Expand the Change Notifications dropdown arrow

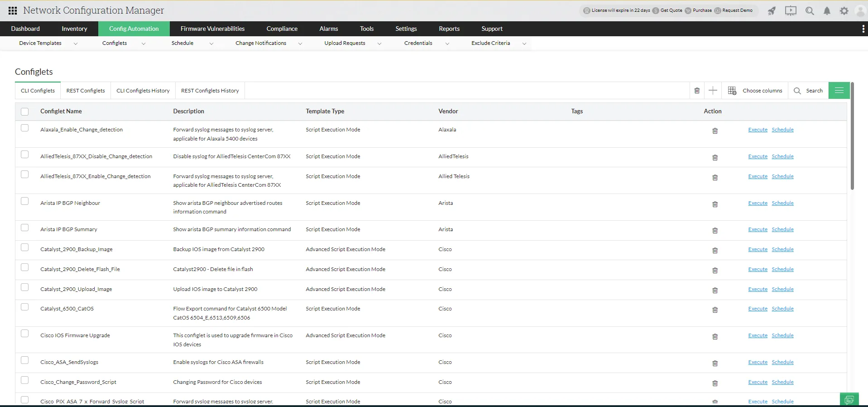(300, 44)
